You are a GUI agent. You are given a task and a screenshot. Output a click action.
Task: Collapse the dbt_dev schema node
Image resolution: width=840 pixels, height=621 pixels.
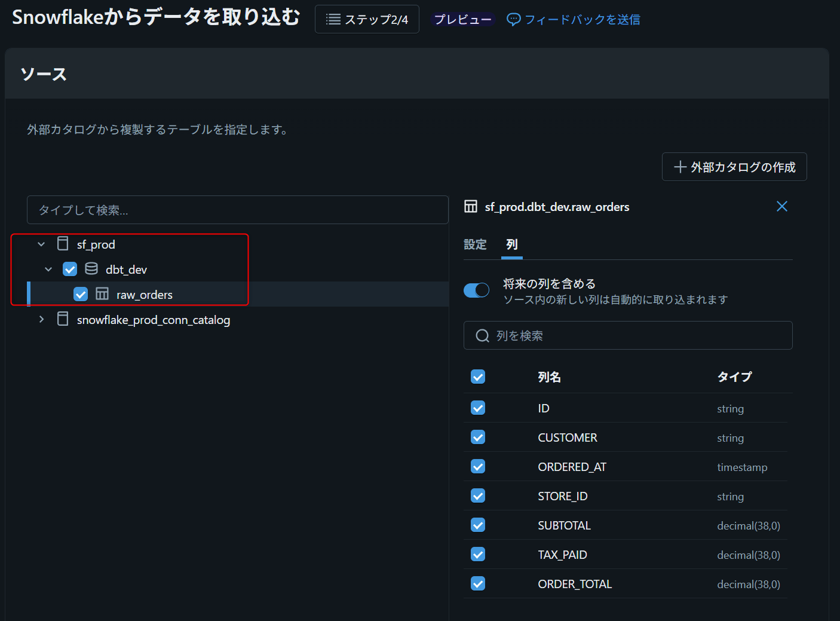[x=48, y=269]
